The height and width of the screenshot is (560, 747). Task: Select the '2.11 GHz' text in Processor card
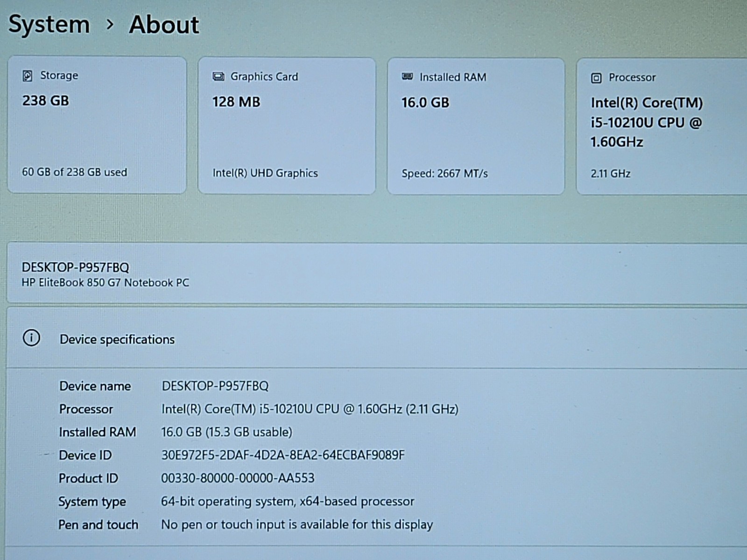tap(611, 174)
